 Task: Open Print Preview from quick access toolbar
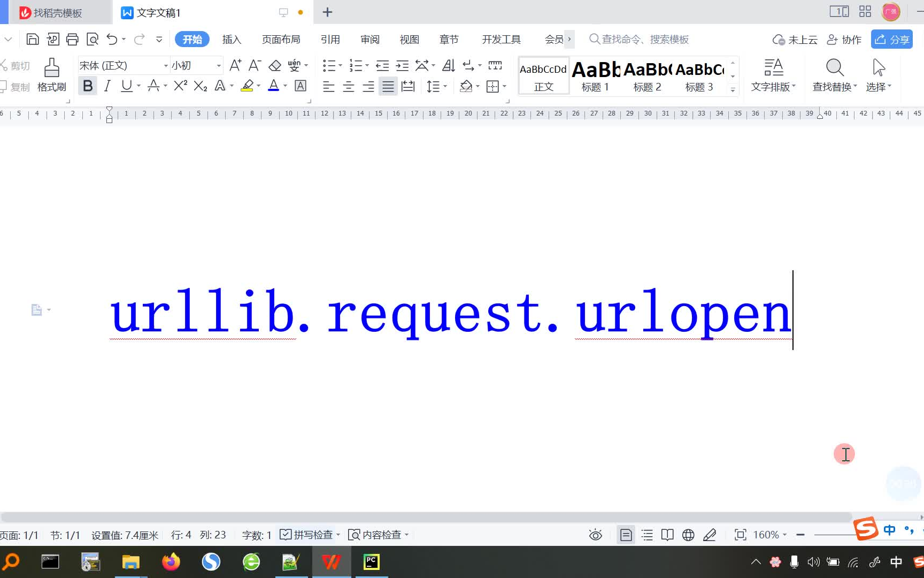click(x=93, y=39)
